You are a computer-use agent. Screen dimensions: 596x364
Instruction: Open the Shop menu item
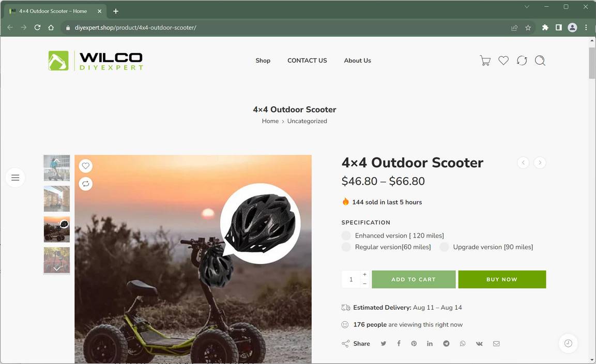click(x=263, y=61)
